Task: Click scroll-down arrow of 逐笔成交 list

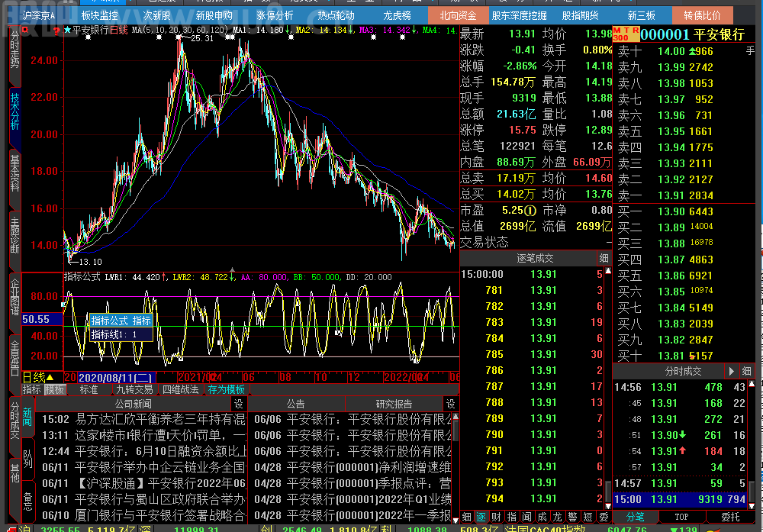Action: point(608,506)
